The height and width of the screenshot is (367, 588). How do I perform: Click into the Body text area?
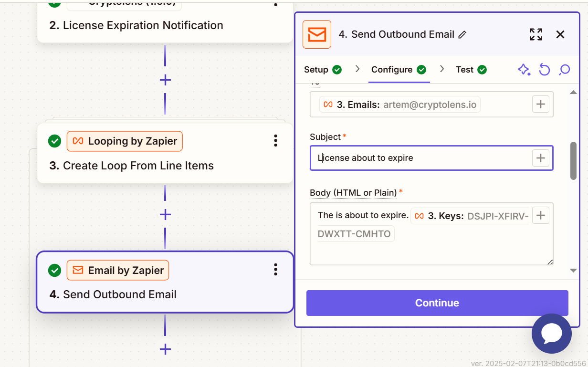[x=431, y=234]
